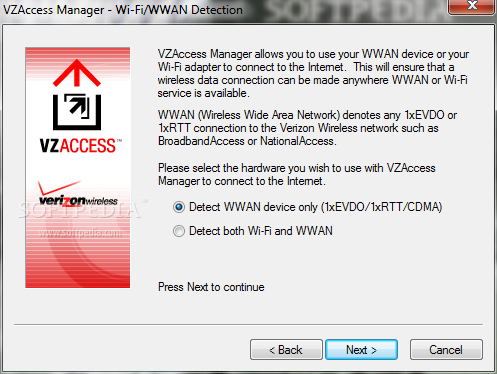Click the Detect both Wi-Fi and WWAN label
Screen dimensions: 497x374
point(261,231)
